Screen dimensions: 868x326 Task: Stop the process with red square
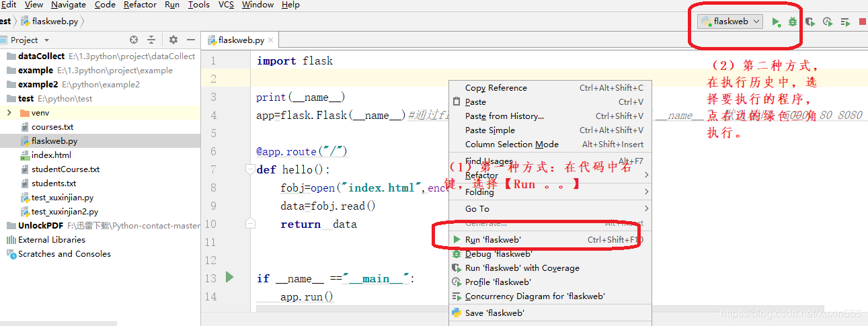click(863, 22)
